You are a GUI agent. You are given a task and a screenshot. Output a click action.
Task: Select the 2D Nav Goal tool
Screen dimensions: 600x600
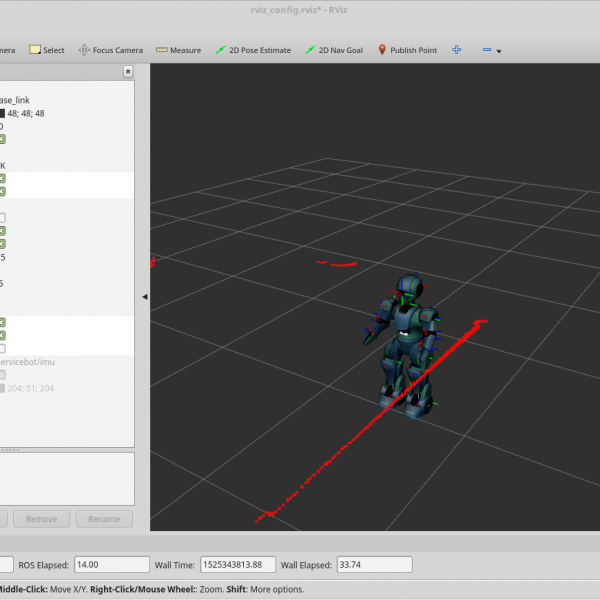click(x=334, y=50)
